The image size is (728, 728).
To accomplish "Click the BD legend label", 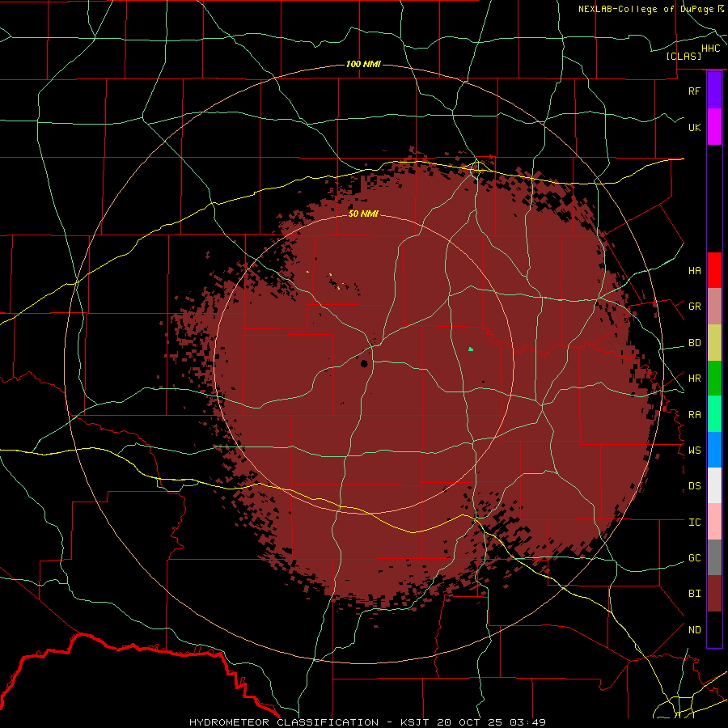I will [694, 343].
